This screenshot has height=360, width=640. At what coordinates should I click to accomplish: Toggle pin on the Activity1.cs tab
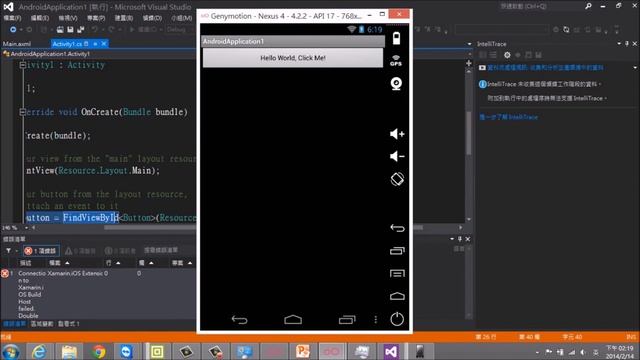[x=95, y=44]
